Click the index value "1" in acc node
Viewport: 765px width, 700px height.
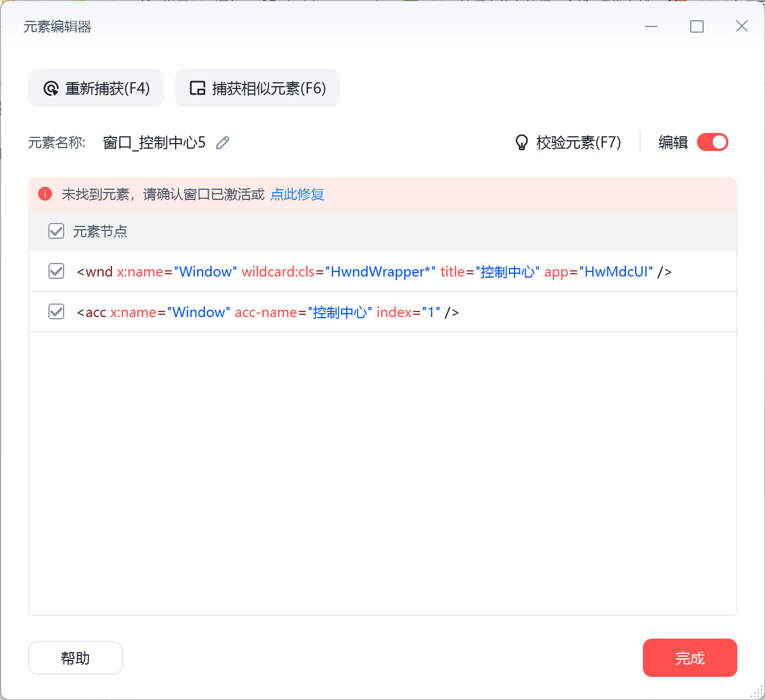point(431,313)
